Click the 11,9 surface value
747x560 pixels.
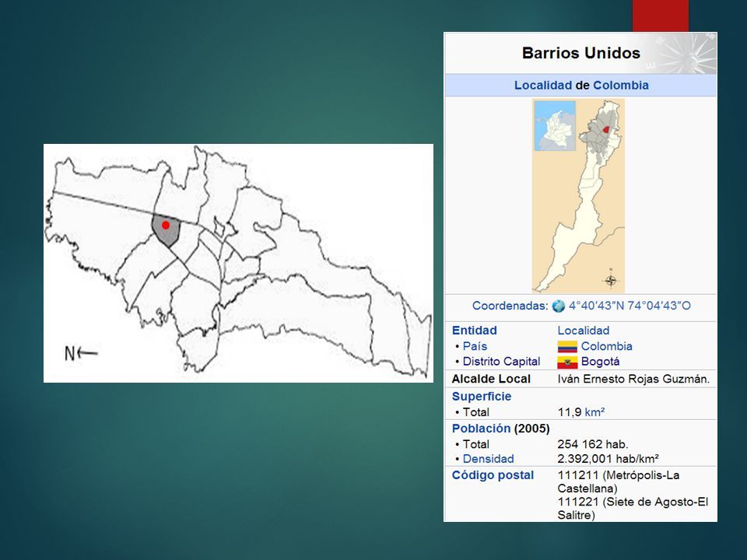pyautogui.click(x=570, y=412)
